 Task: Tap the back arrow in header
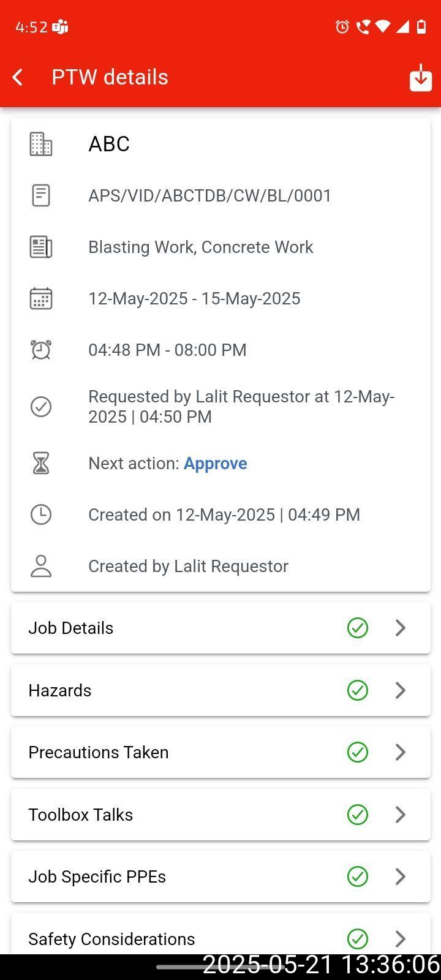18,77
